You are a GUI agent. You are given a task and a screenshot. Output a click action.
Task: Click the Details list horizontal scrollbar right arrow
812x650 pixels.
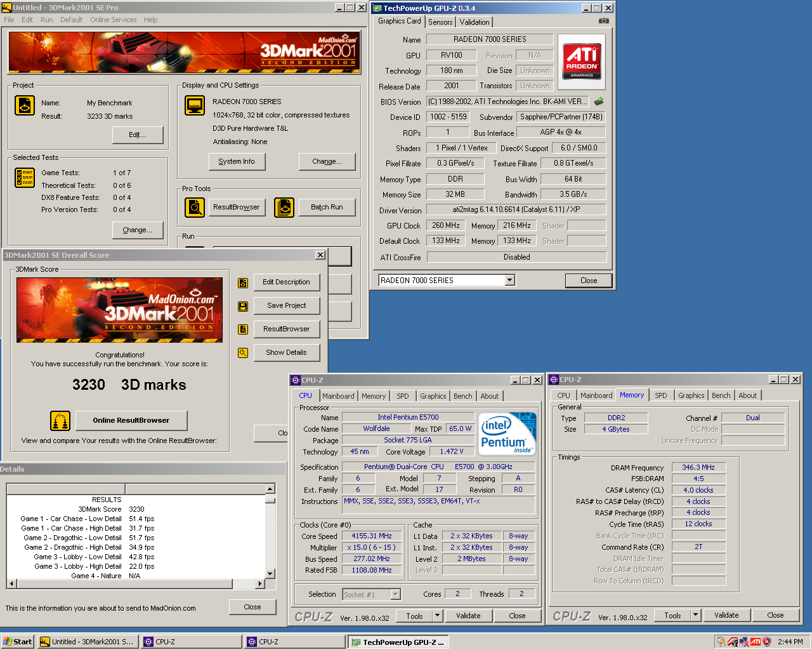pos(260,583)
